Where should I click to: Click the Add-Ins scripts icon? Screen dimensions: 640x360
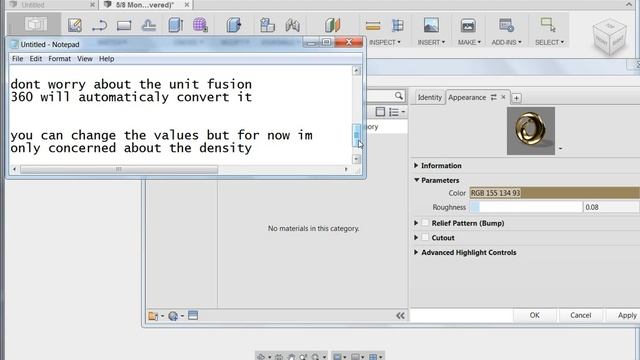(x=506, y=25)
